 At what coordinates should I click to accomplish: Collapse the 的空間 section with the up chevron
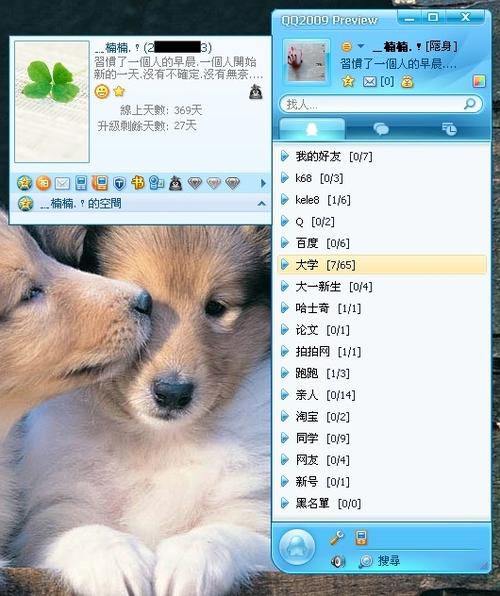pos(261,204)
